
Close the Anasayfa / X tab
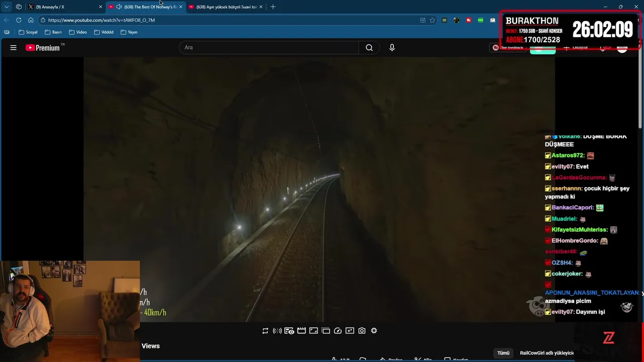[100, 7]
